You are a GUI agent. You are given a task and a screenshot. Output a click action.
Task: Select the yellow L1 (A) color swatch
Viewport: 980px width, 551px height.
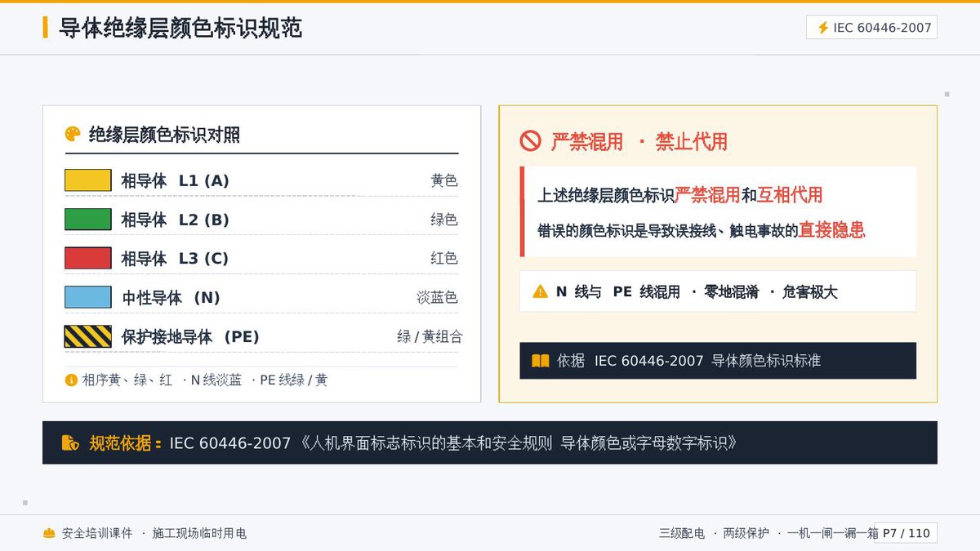(87, 180)
